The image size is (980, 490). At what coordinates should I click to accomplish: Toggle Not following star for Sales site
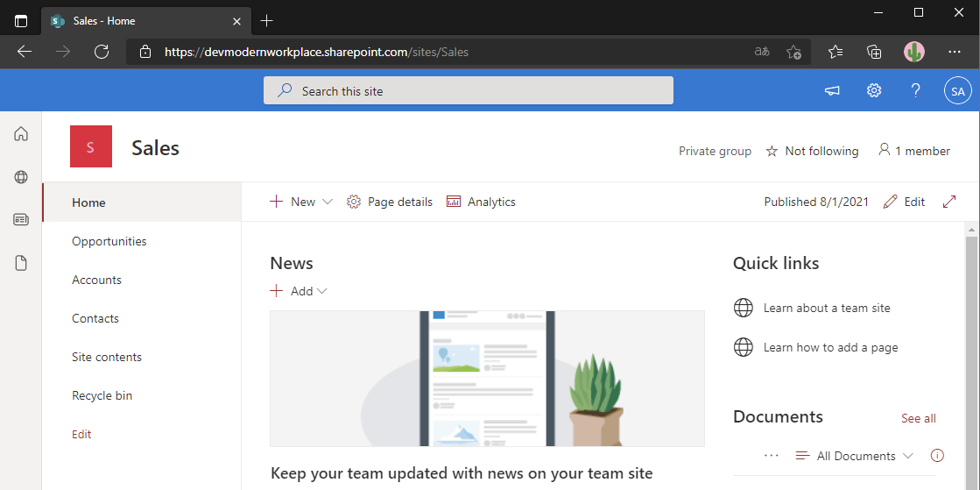(812, 151)
